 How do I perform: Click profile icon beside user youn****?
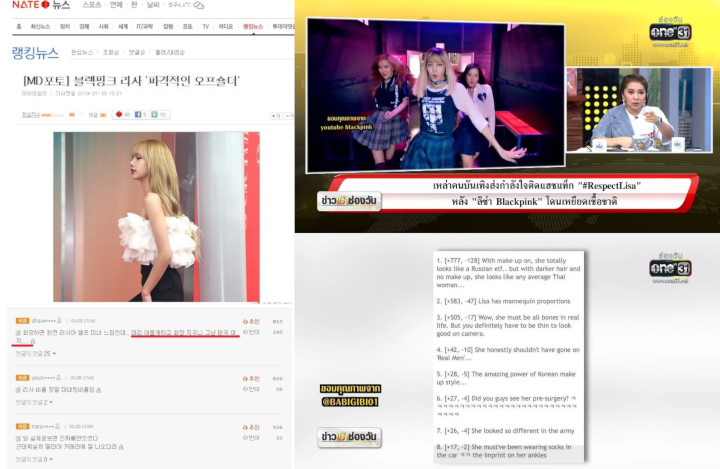[x=58, y=378]
